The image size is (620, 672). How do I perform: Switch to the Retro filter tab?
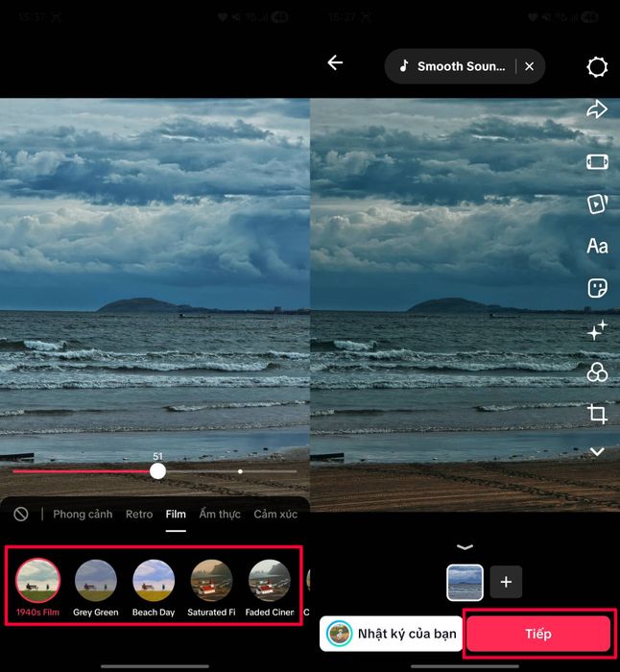click(139, 514)
